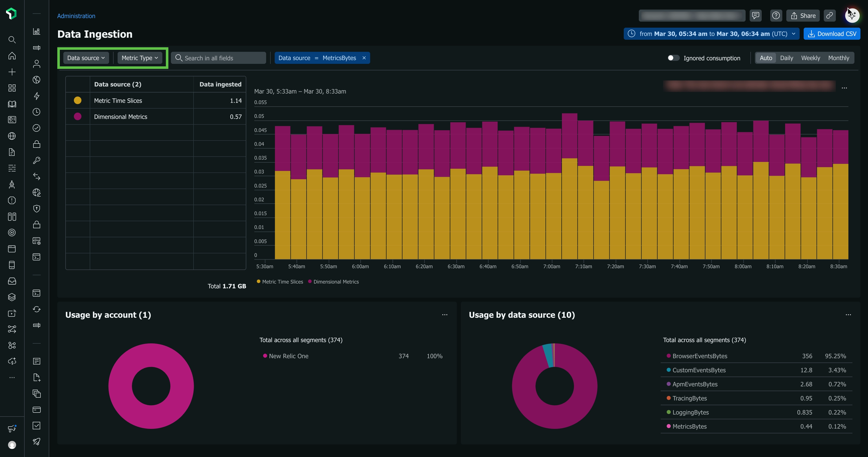Click the plus Add Data sidebar icon

pos(12,72)
